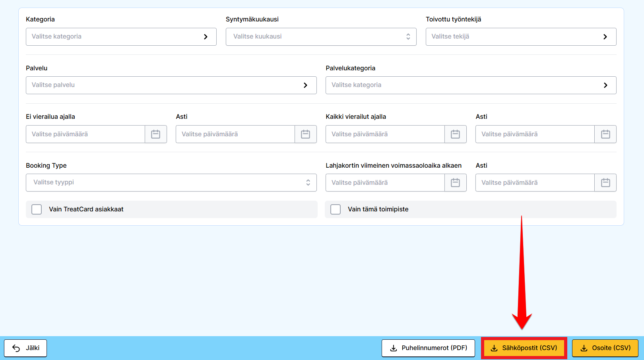644x360 pixels.
Task: Click the Syntymäkuukausi label
Action: (x=252, y=19)
